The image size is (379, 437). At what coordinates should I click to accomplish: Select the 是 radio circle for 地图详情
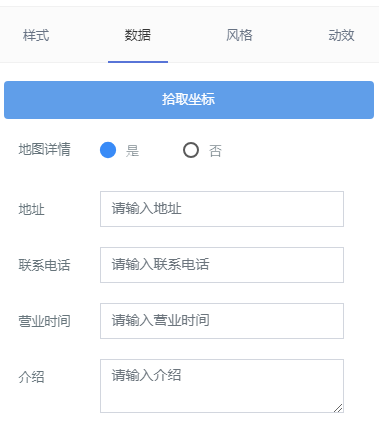click(108, 150)
